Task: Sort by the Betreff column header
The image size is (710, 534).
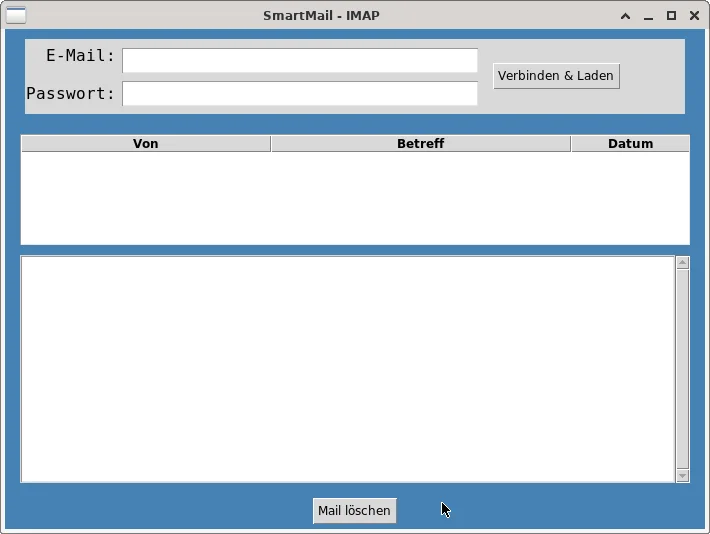Action: pyautogui.click(x=421, y=144)
